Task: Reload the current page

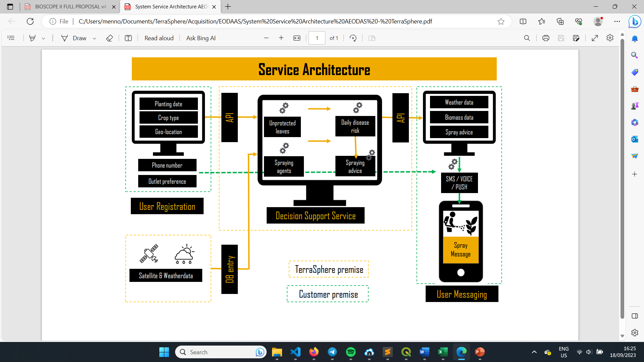Action: (30, 21)
